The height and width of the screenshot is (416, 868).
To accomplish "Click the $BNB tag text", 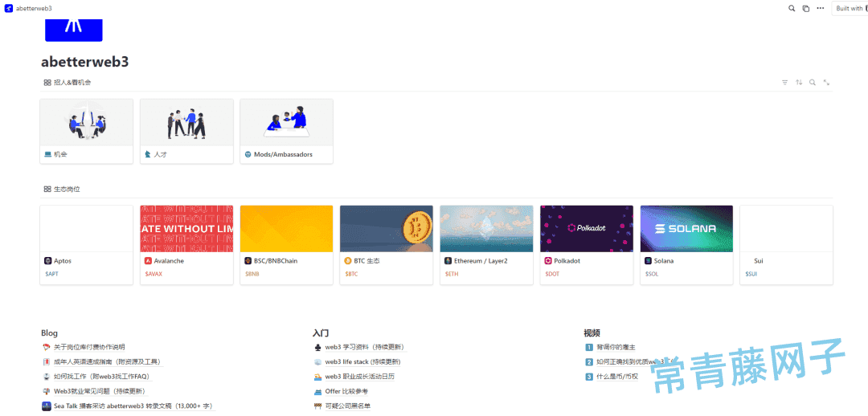I will coord(252,274).
